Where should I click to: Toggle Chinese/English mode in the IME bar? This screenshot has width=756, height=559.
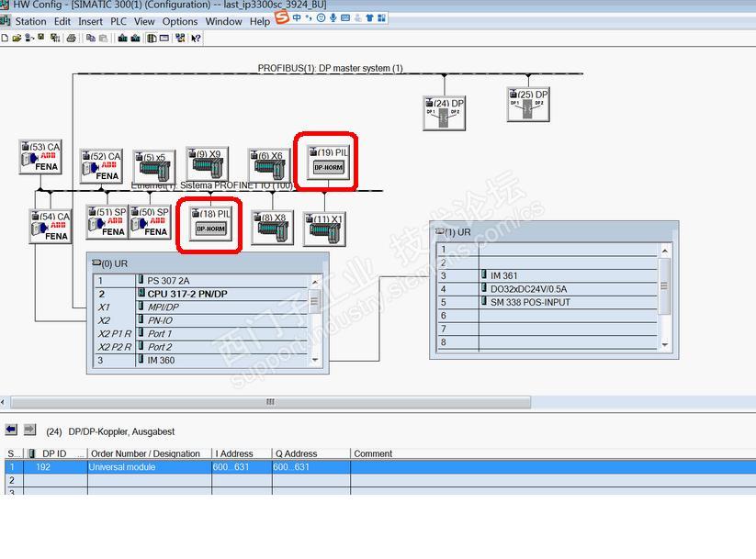[x=297, y=17]
